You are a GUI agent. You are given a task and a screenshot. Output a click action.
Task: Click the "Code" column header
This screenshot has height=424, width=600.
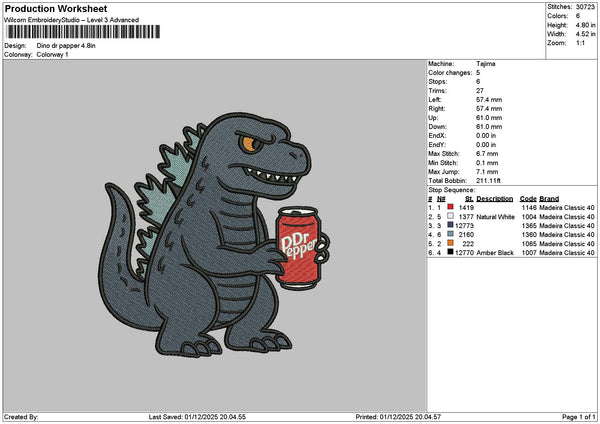click(528, 199)
